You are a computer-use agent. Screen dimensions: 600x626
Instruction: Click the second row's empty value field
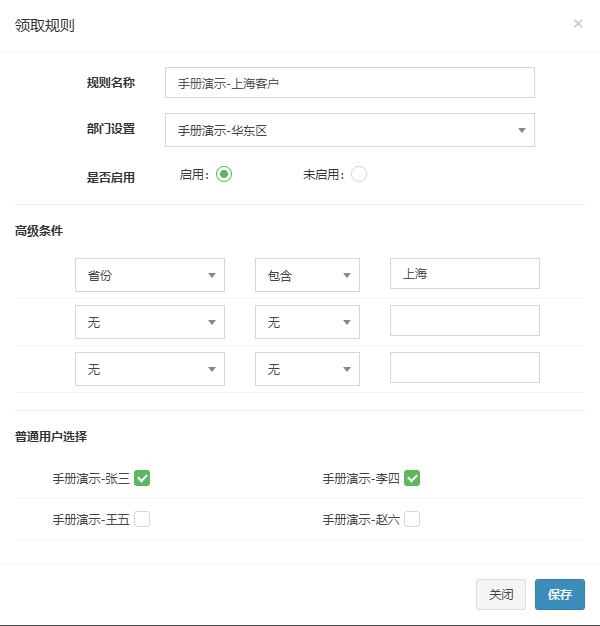465,321
